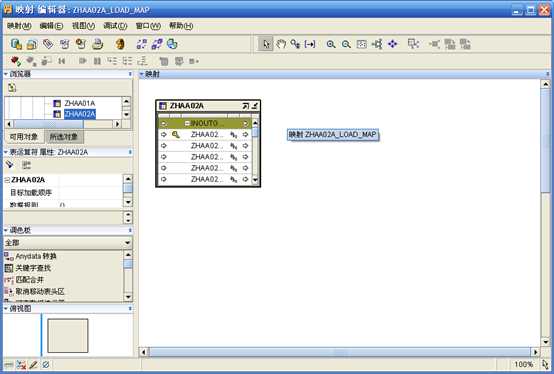Select 取消移动表头区 in the palette
The image size is (554, 374).
pyautogui.click(x=40, y=291)
